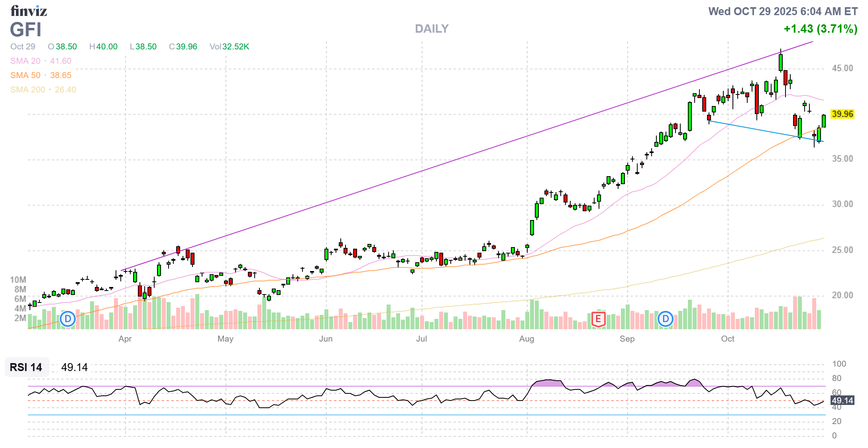The width and height of the screenshot is (868, 448).
Task: Click the SMA 20 legend label
Action: click(26, 61)
